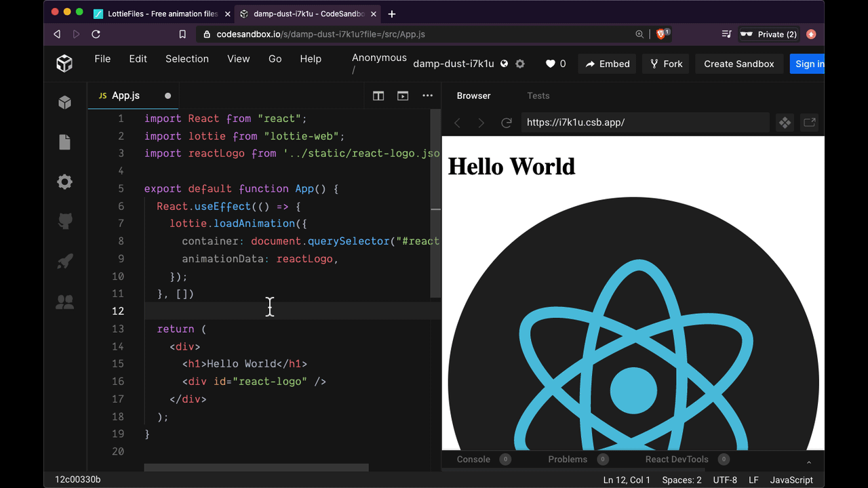Open editor more options ellipsis
This screenshot has width=868, height=488.
click(x=427, y=96)
